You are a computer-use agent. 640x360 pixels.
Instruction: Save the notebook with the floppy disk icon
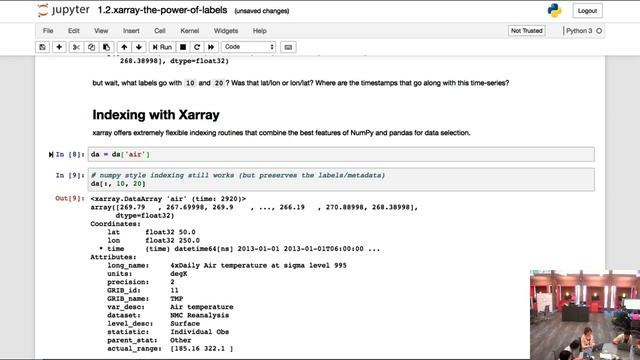click(42, 47)
